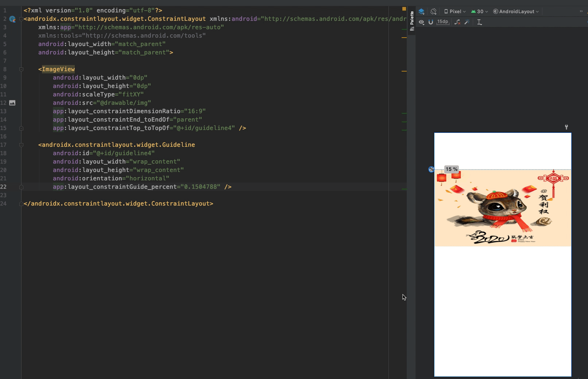This screenshot has width=588, height=379.
Task: Open the Palette side tab
Action: (x=412, y=21)
